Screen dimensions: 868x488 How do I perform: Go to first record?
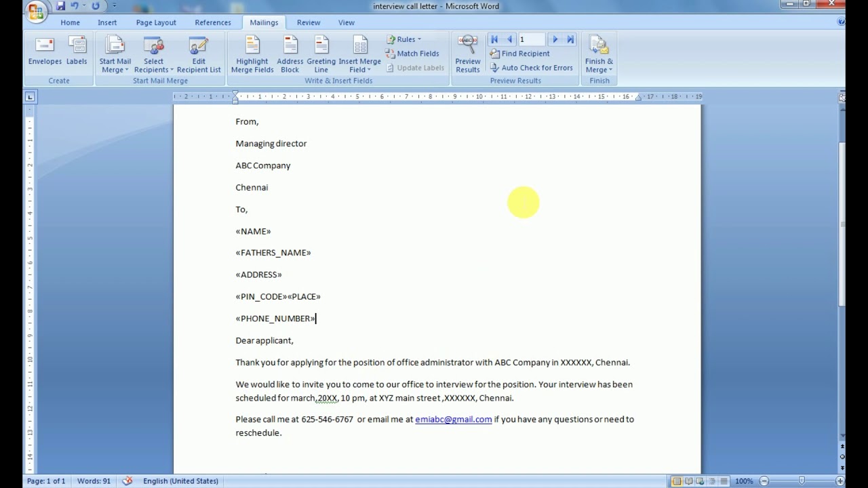494,39
